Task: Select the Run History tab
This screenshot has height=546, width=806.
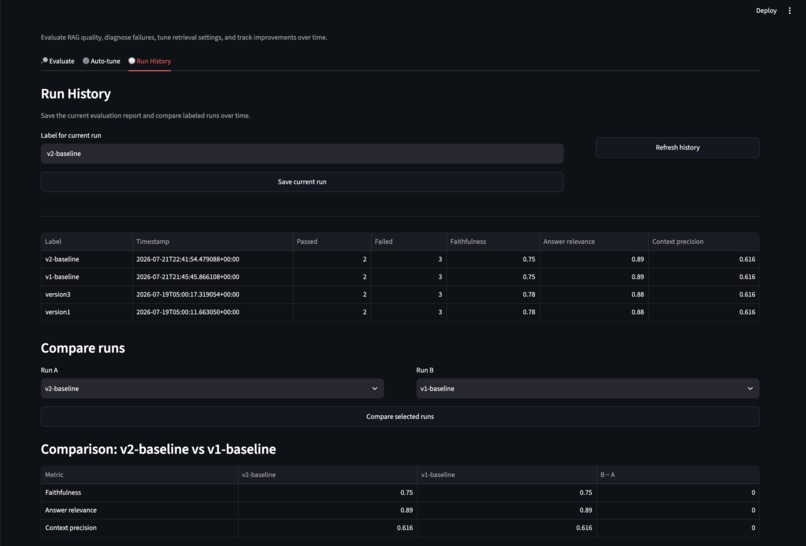Action: click(150, 61)
